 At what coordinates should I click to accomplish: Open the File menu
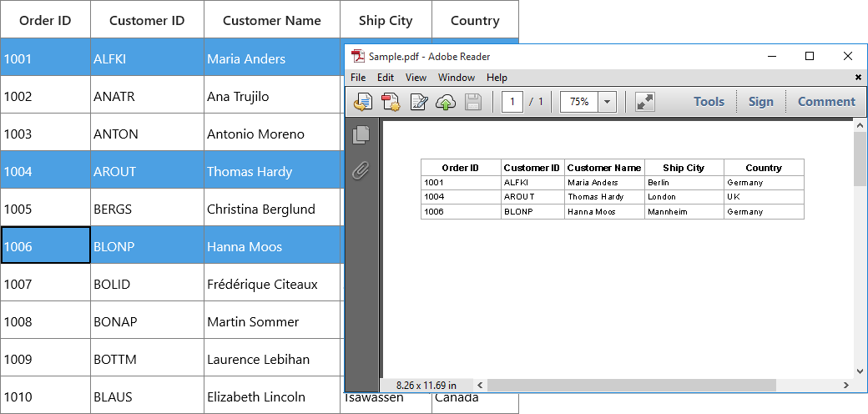pyautogui.click(x=358, y=78)
